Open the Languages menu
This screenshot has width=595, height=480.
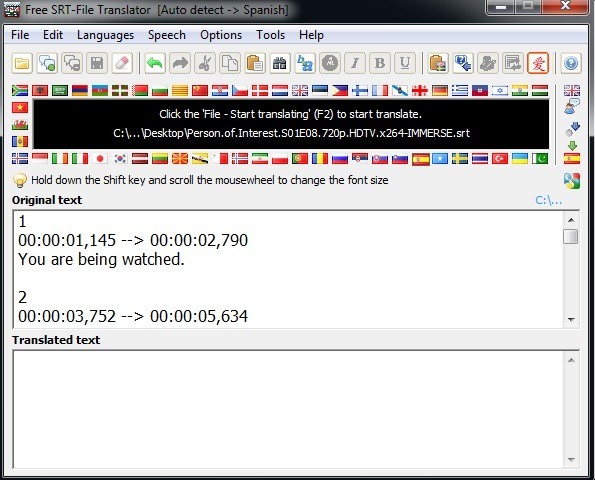pyautogui.click(x=105, y=35)
